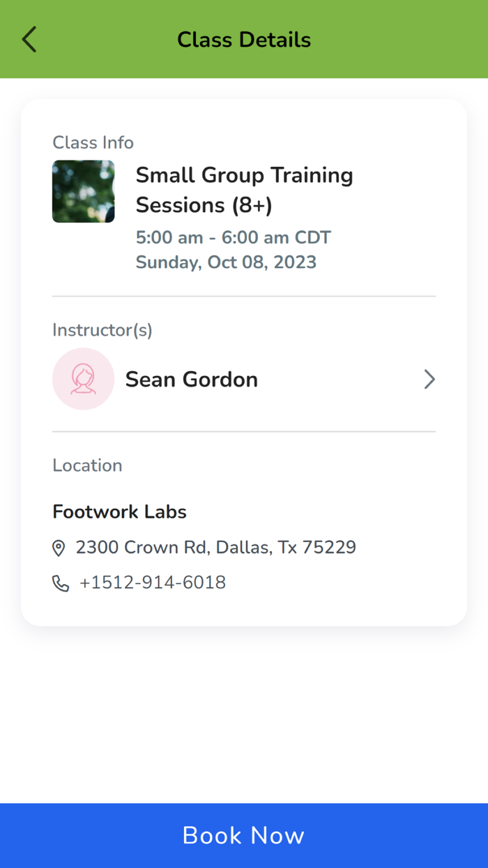This screenshot has height=868, width=488.
Task: Select the class time 5:00 am - 6:00 am
Action: tap(233, 237)
